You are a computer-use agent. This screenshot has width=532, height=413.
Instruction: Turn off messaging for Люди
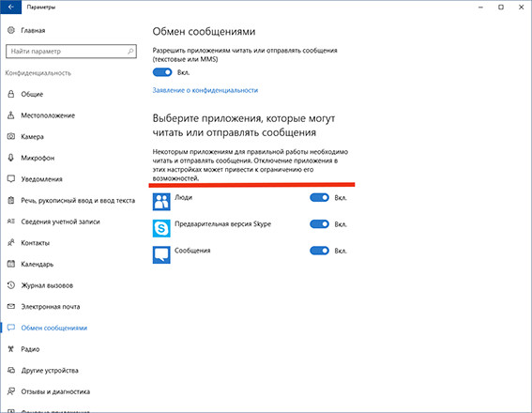[319, 197]
